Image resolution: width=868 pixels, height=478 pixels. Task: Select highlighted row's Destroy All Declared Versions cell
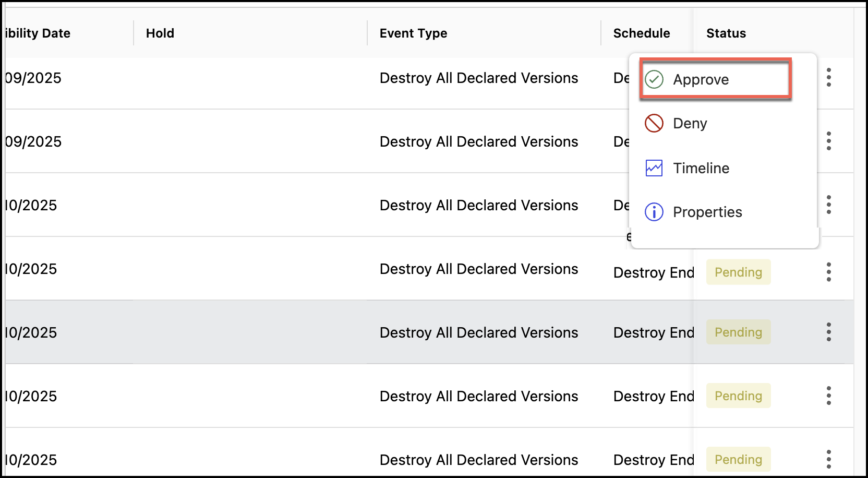[x=478, y=332]
